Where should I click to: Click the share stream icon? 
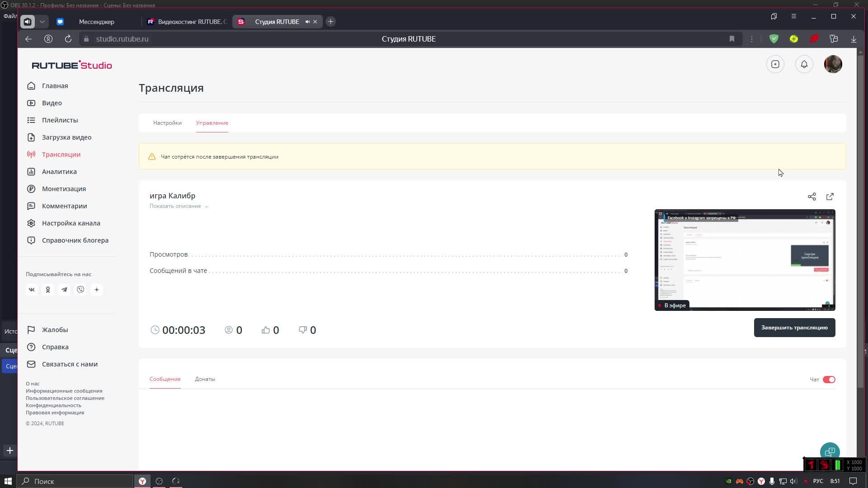[812, 197]
